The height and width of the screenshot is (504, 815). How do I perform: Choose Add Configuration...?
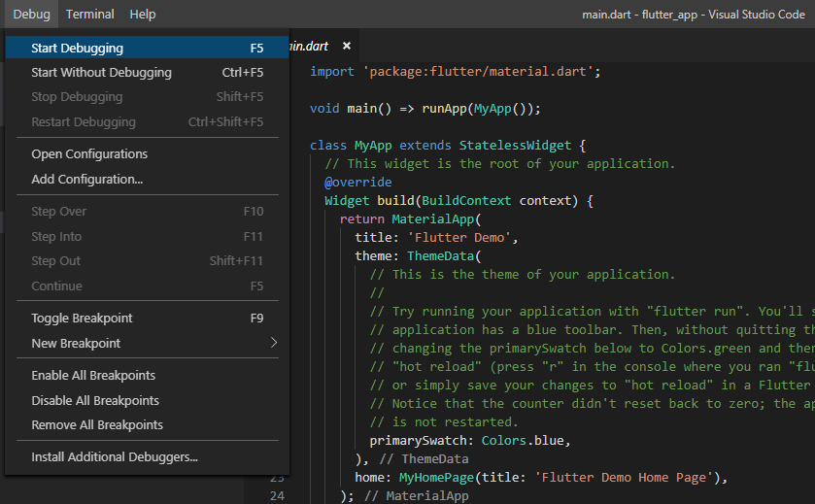147,180
